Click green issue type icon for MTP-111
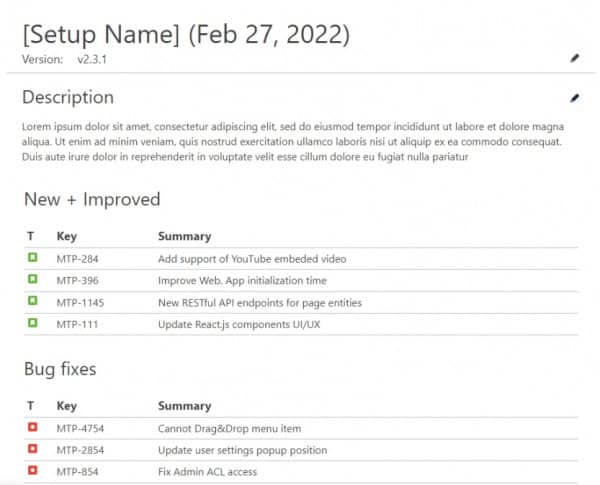 32,324
